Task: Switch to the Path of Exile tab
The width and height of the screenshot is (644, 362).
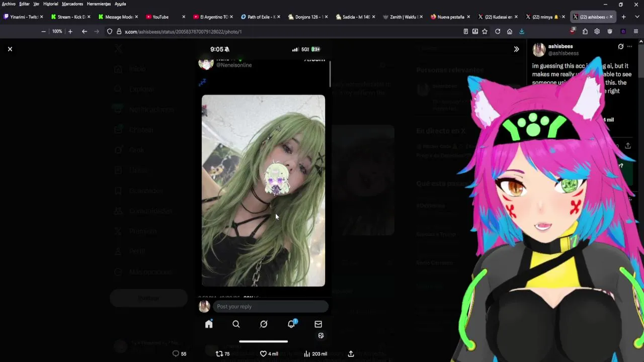Action: [261, 17]
